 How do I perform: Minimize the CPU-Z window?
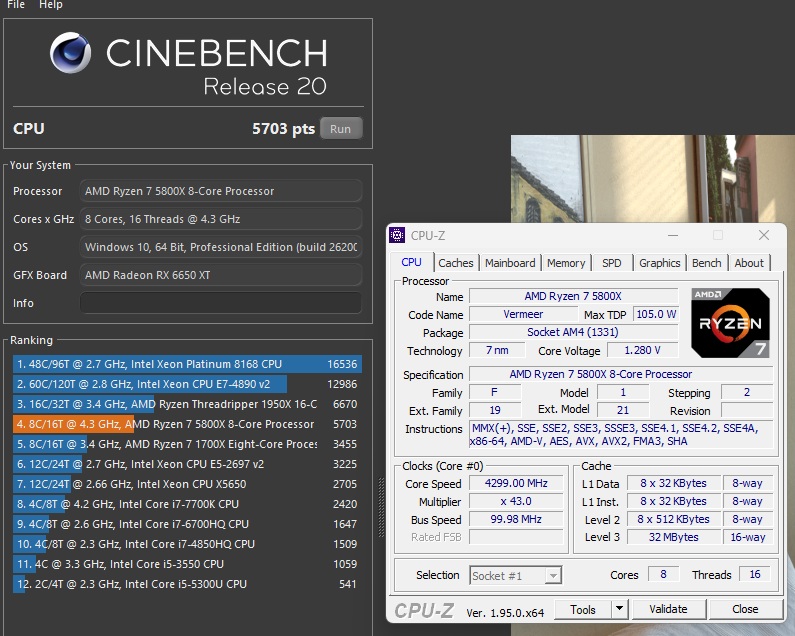[673, 235]
